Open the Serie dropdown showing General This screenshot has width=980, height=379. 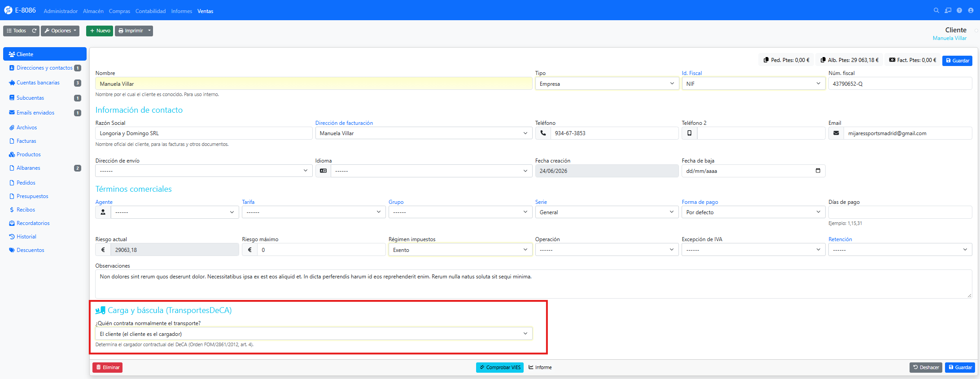(607, 212)
